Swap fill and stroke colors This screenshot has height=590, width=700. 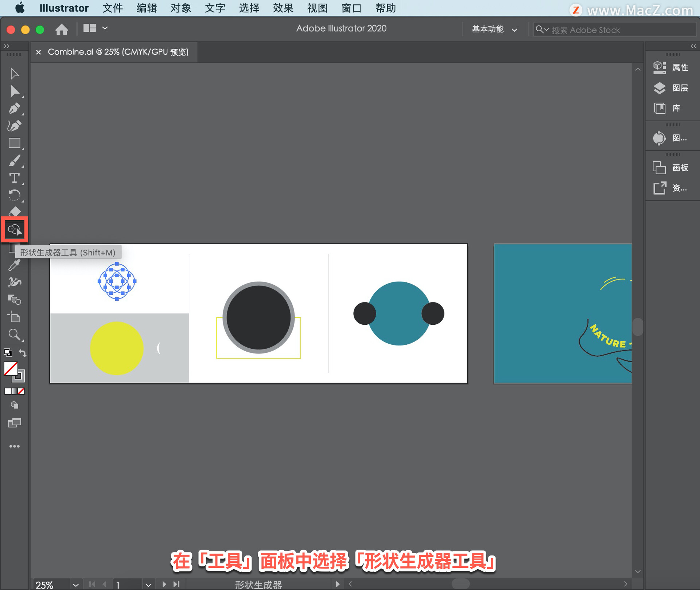tap(23, 353)
